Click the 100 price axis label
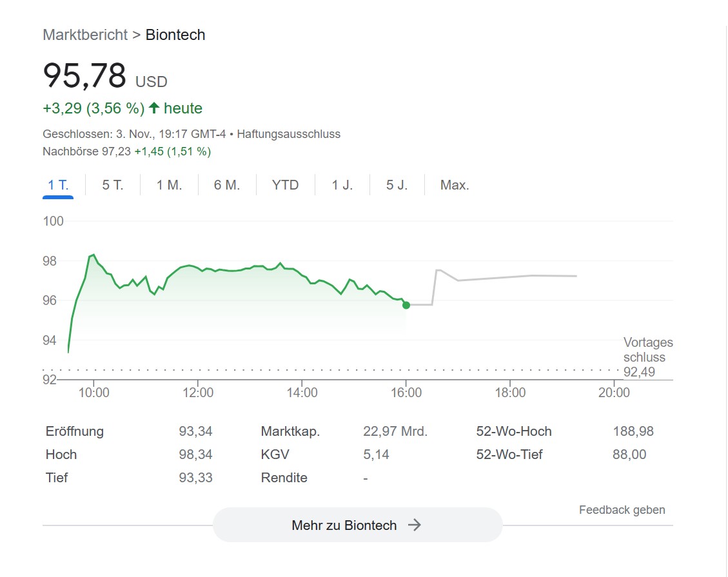Image resolution: width=728 pixels, height=577 pixels. pyautogui.click(x=53, y=221)
